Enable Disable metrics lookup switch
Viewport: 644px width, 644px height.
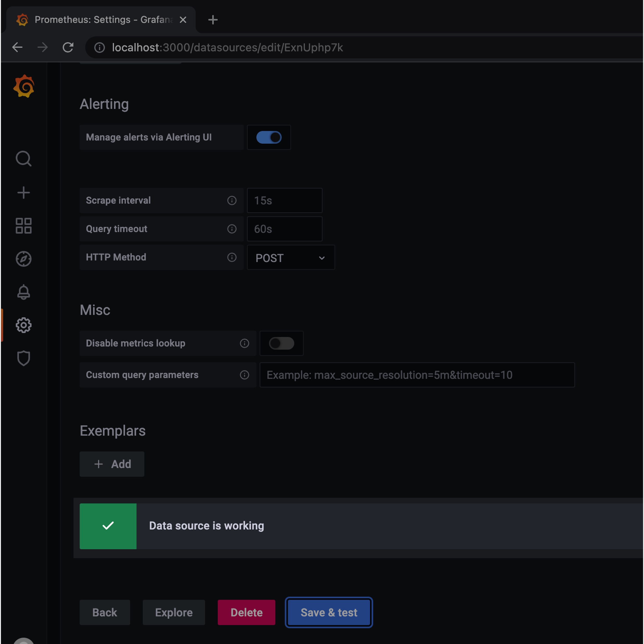pyautogui.click(x=281, y=343)
